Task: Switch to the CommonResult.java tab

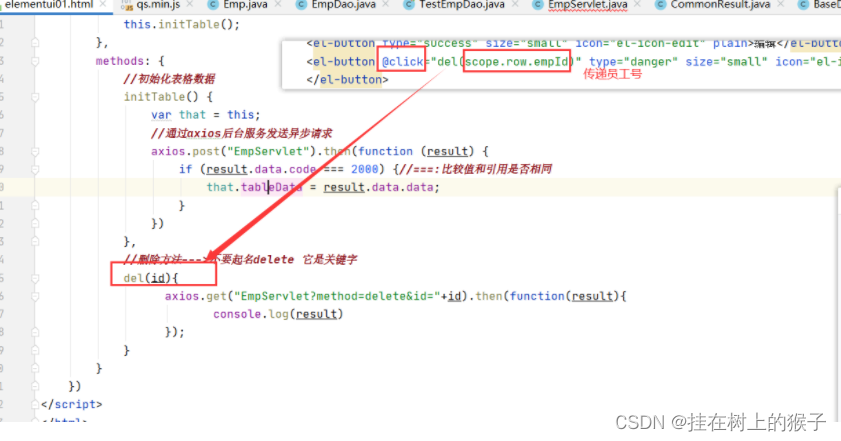Action: [x=720, y=5]
